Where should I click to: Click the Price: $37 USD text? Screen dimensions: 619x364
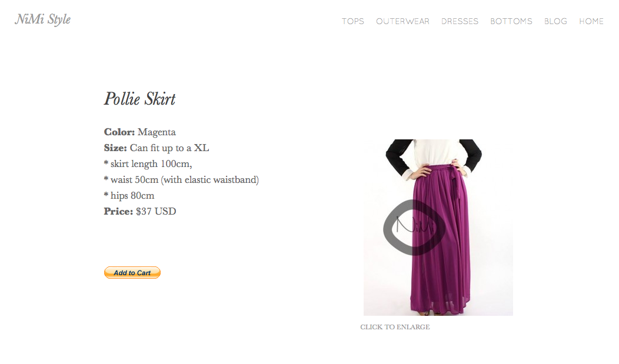coord(140,211)
